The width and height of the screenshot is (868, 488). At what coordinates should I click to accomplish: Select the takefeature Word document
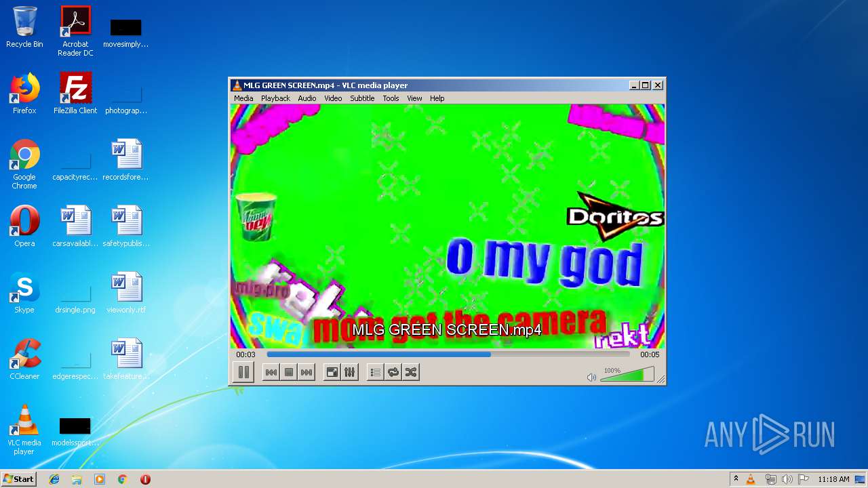click(126, 359)
